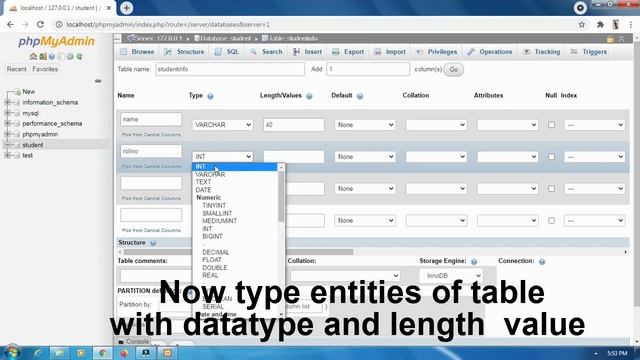Open the Favorites tables list
The image size is (640, 360).
coord(45,69)
